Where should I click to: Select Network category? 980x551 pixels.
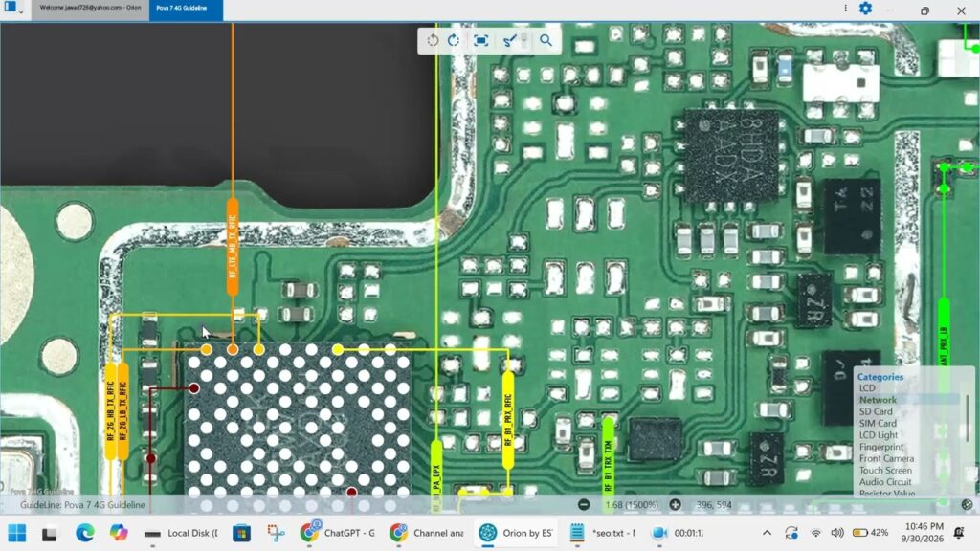(x=878, y=400)
